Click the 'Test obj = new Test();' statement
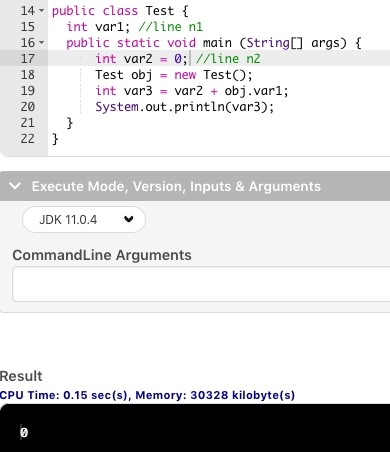Viewport: 390px width, 452px height. coord(174,75)
